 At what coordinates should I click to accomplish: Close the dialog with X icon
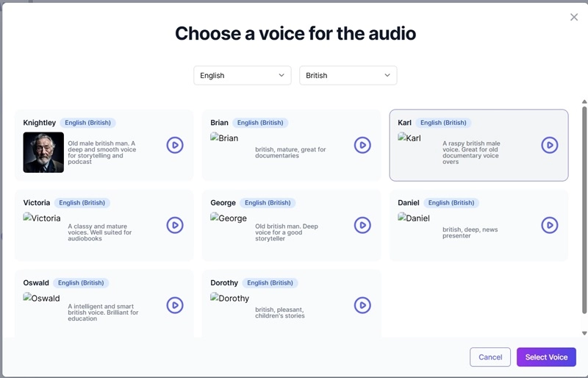pyautogui.click(x=574, y=17)
